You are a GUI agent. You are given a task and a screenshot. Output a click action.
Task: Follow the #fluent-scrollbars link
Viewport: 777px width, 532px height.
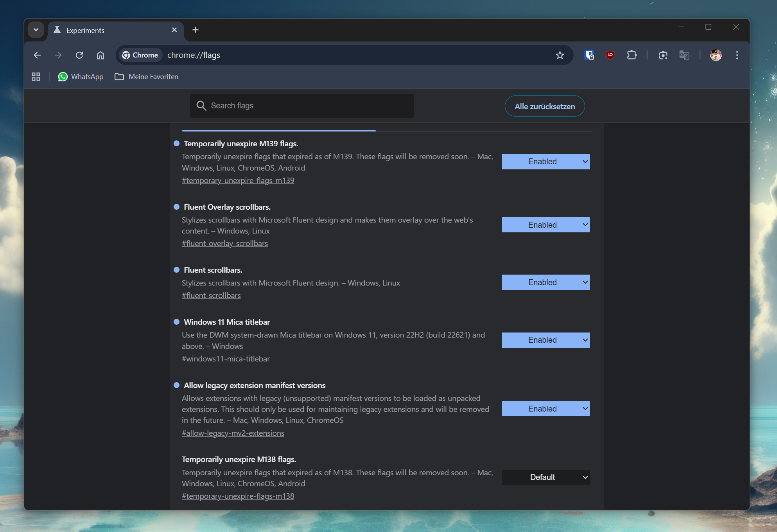tap(211, 295)
